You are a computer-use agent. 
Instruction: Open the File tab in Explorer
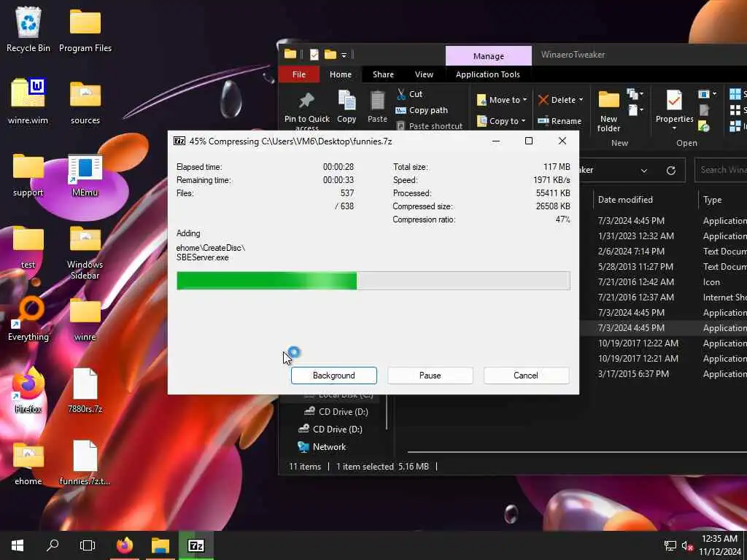pos(299,74)
